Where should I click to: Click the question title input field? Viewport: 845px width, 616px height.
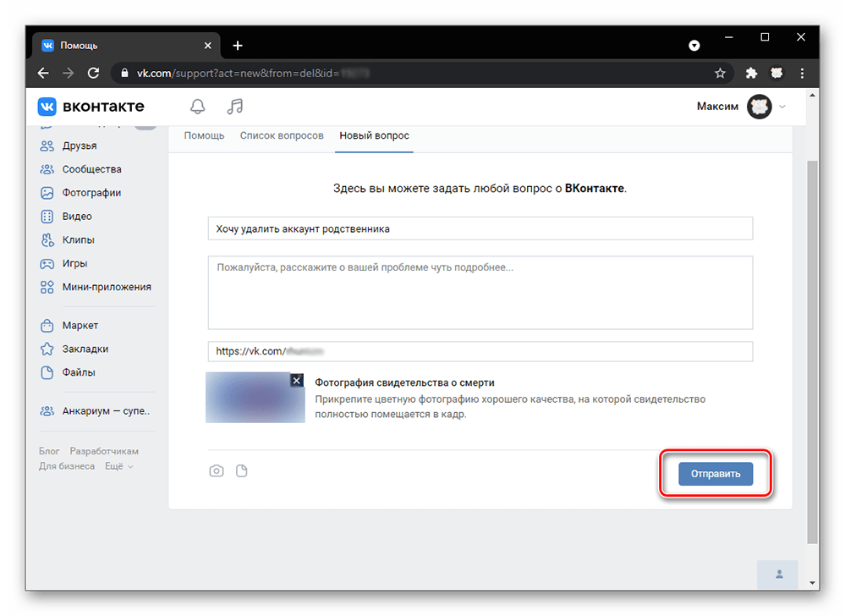click(x=480, y=228)
